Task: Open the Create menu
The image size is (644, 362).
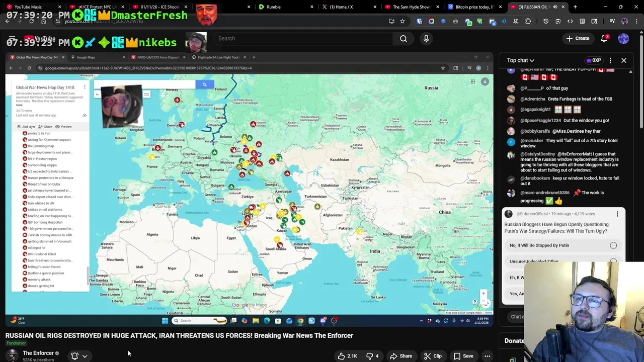Action: 578,38
